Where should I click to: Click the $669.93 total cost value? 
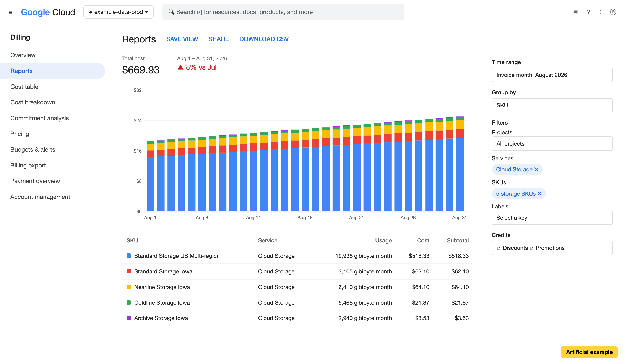coord(141,70)
